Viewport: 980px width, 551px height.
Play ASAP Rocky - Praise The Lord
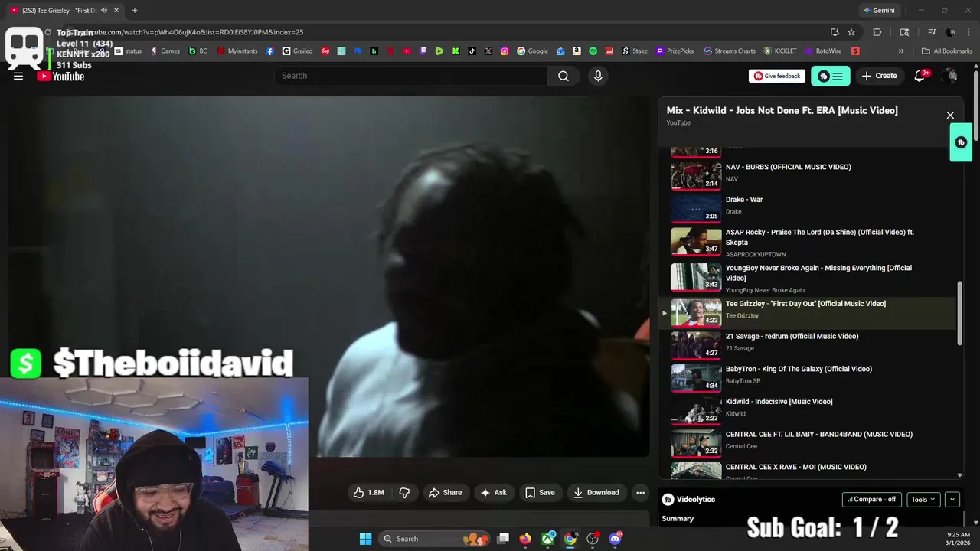808,242
